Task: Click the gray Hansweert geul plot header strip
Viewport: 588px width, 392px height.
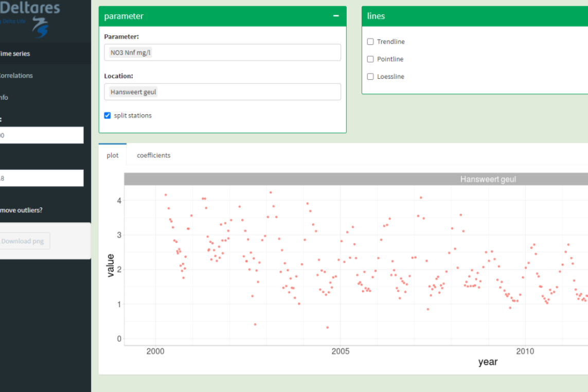Action: [x=356, y=179]
